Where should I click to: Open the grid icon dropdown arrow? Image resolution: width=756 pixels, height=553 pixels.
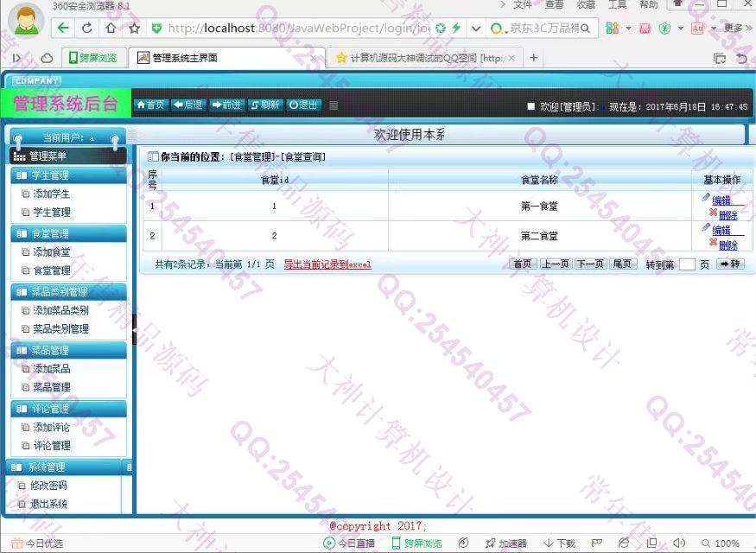(628, 29)
